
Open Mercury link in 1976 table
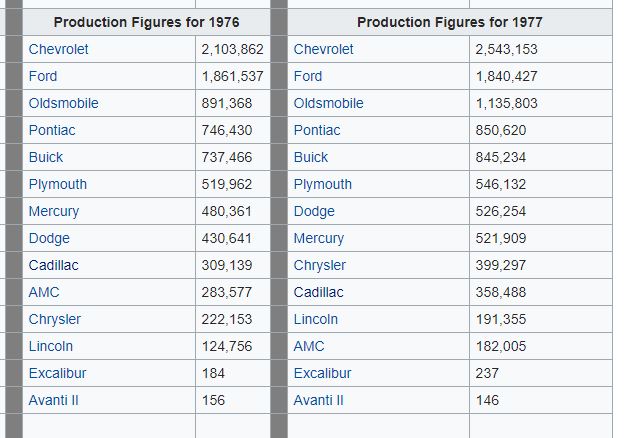[x=54, y=211]
